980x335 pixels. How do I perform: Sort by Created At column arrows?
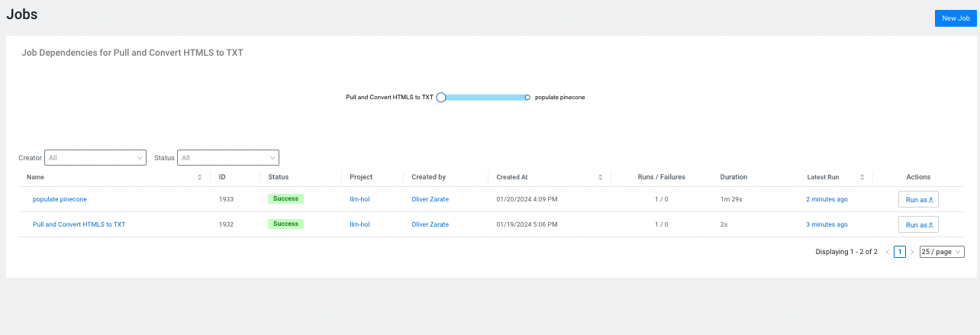coord(601,177)
